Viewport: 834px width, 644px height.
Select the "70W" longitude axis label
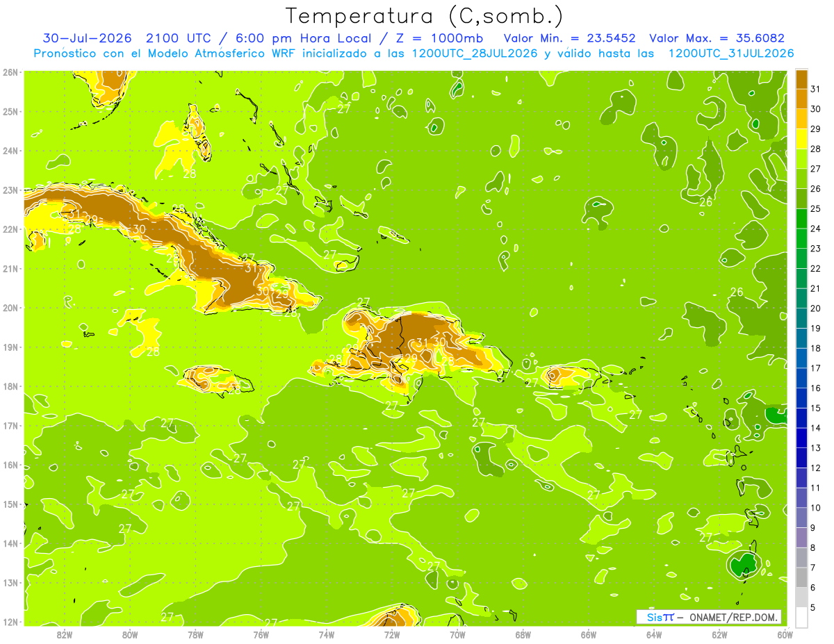tap(457, 634)
